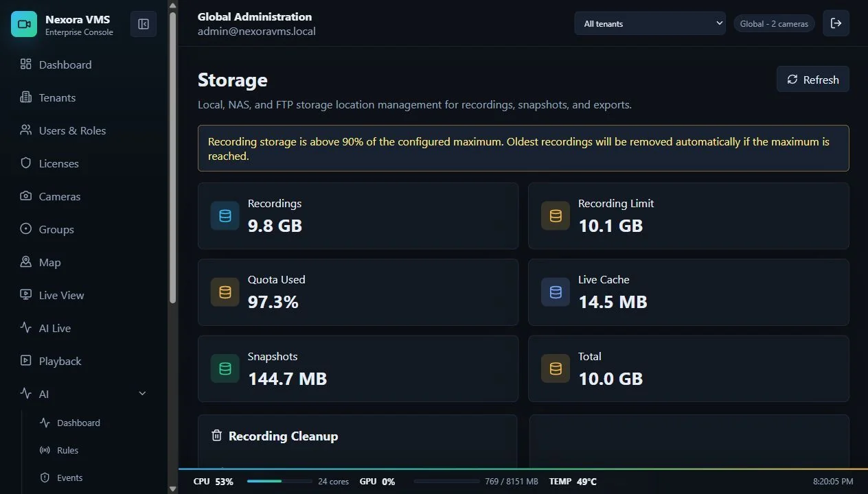The height and width of the screenshot is (494, 868).
Task: Open the Cameras page
Action: coord(84,196)
